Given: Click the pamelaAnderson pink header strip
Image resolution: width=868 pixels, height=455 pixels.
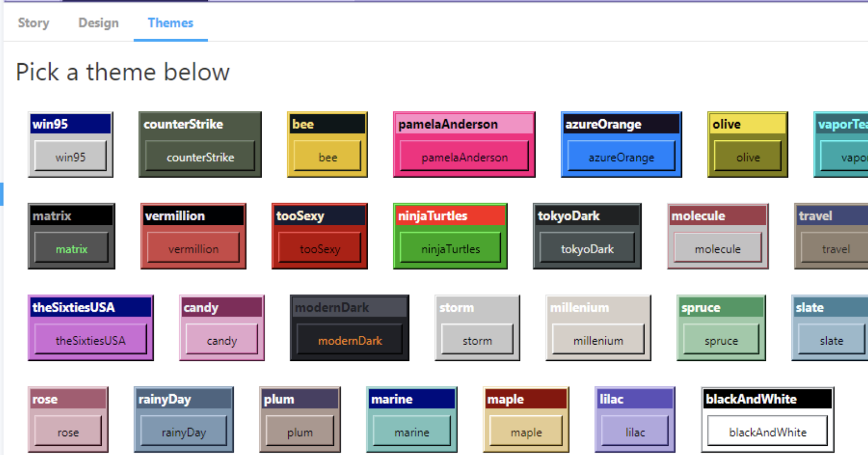Looking at the screenshot, I should point(464,124).
